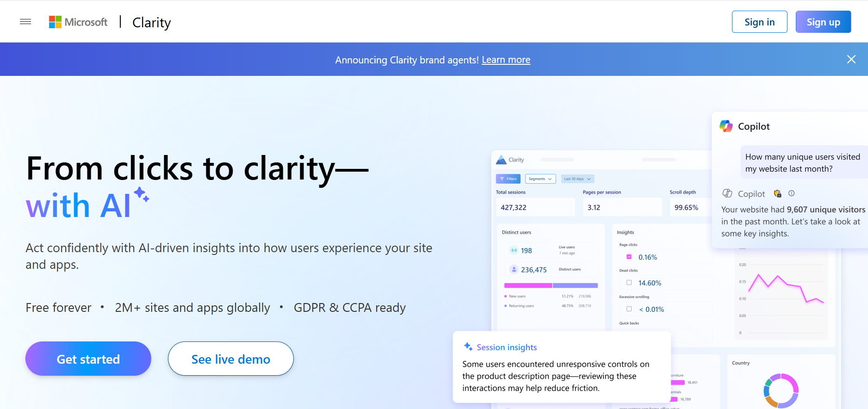Check the Excessive scrolling checkbox
This screenshot has height=409, width=868.
coord(629,309)
